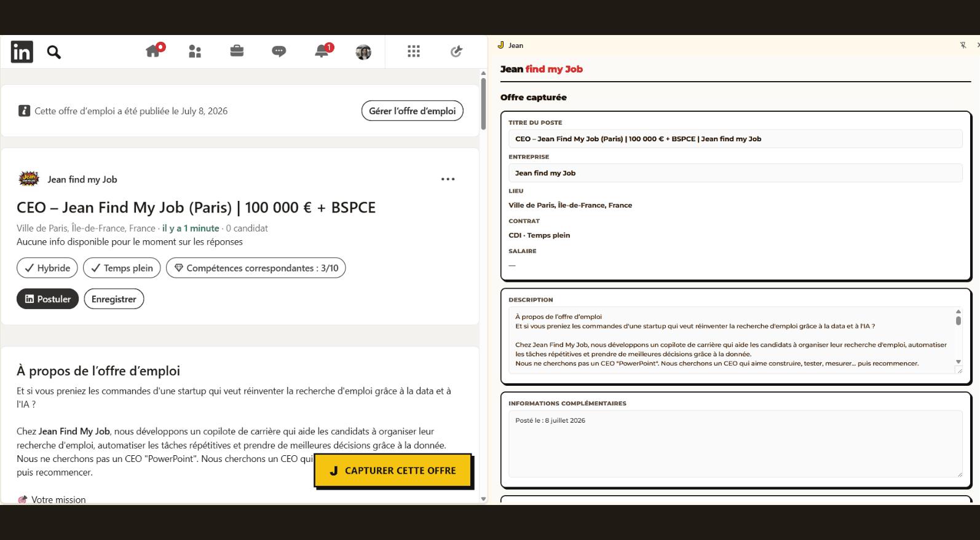The height and width of the screenshot is (540, 980).
Task: Click 'CDI · Temps plein' contract value
Action: pyautogui.click(x=539, y=235)
